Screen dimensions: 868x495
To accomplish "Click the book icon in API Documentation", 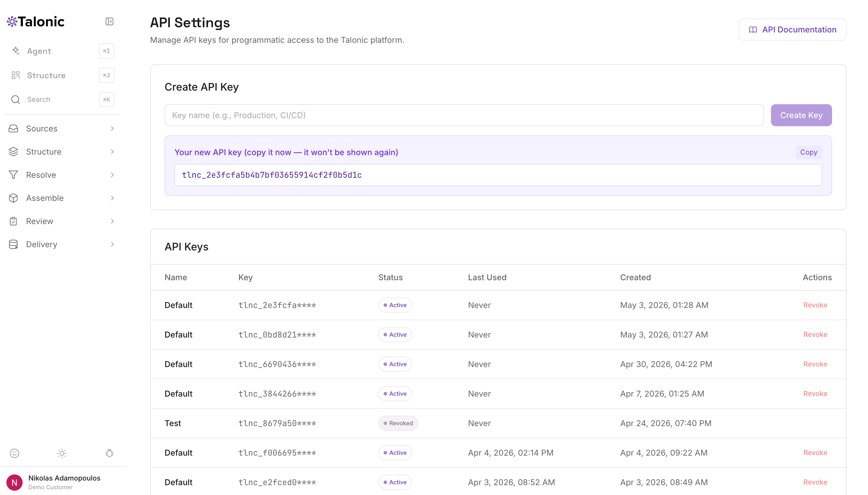I will coord(753,30).
